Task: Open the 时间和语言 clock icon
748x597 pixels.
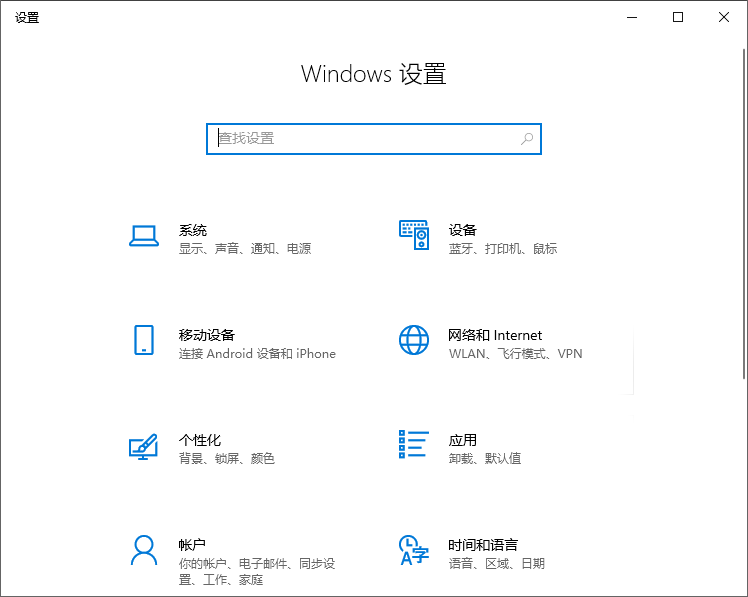Action: tap(414, 550)
